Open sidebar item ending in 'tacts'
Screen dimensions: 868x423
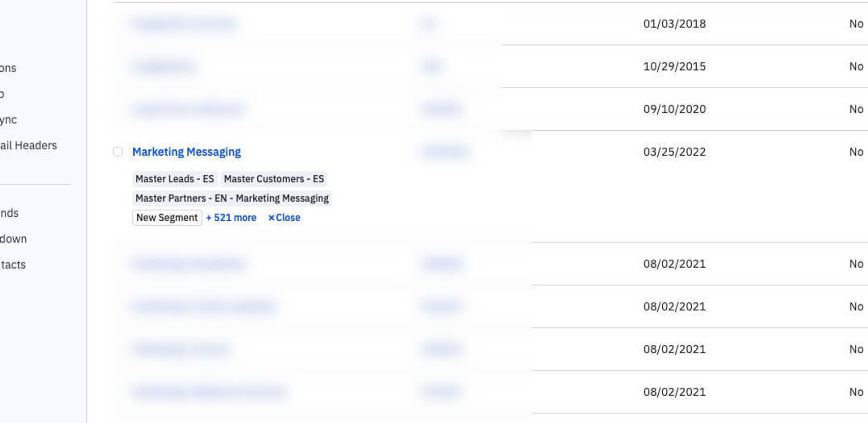[x=13, y=265]
